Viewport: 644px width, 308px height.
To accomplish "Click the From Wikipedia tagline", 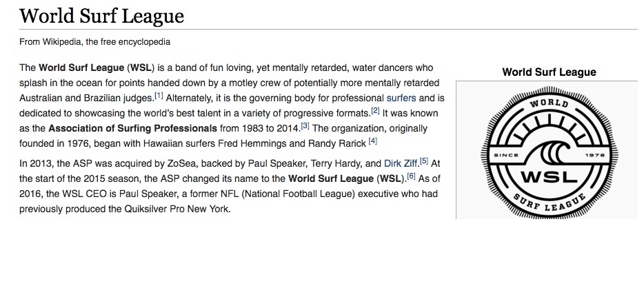I will click(94, 42).
